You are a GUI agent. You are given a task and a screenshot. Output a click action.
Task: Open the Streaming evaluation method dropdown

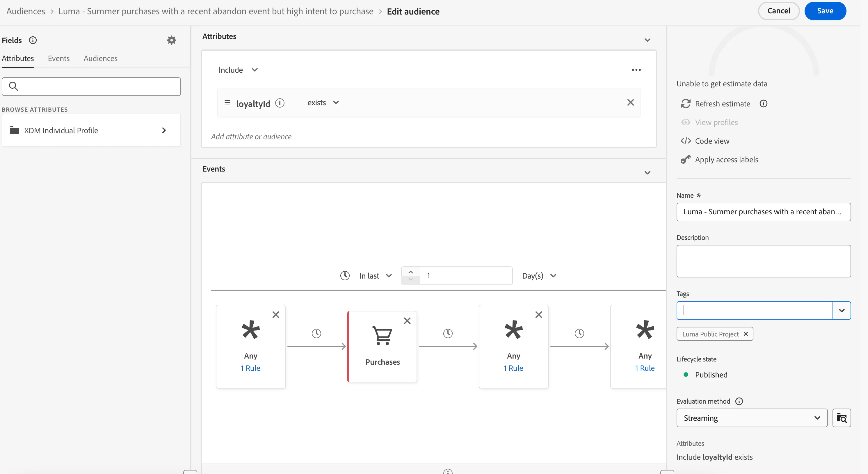(752, 418)
